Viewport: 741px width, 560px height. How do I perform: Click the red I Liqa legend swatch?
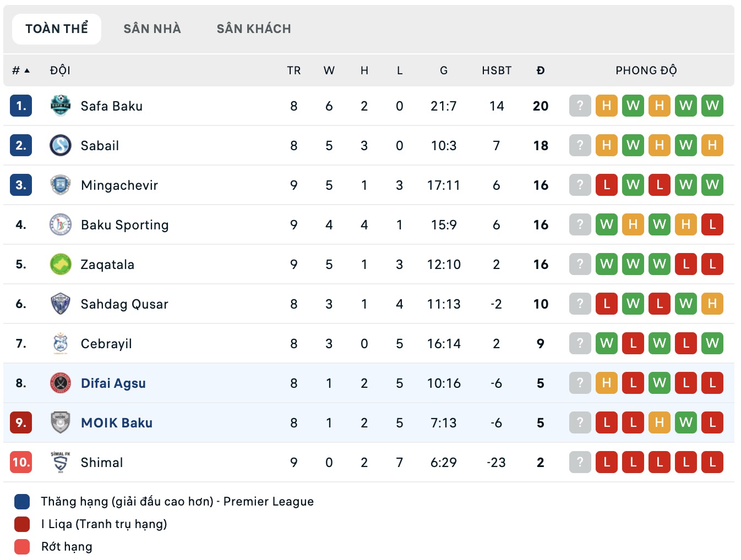click(x=21, y=524)
